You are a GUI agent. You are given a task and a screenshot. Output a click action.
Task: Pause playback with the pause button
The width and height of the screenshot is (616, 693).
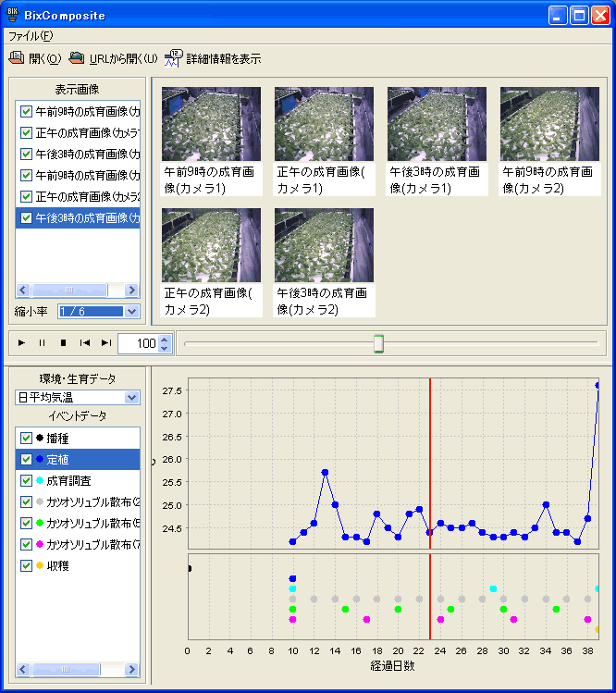pyautogui.click(x=42, y=343)
